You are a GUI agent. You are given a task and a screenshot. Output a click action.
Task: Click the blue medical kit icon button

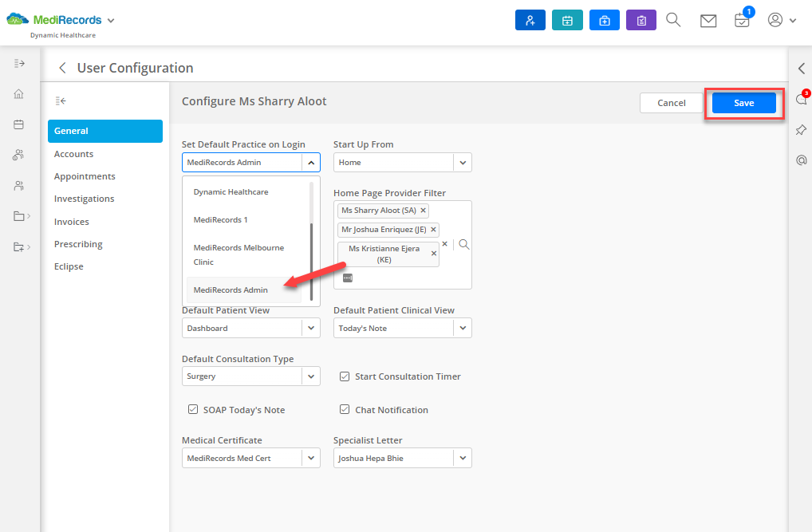pyautogui.click(x=605, y=20)
